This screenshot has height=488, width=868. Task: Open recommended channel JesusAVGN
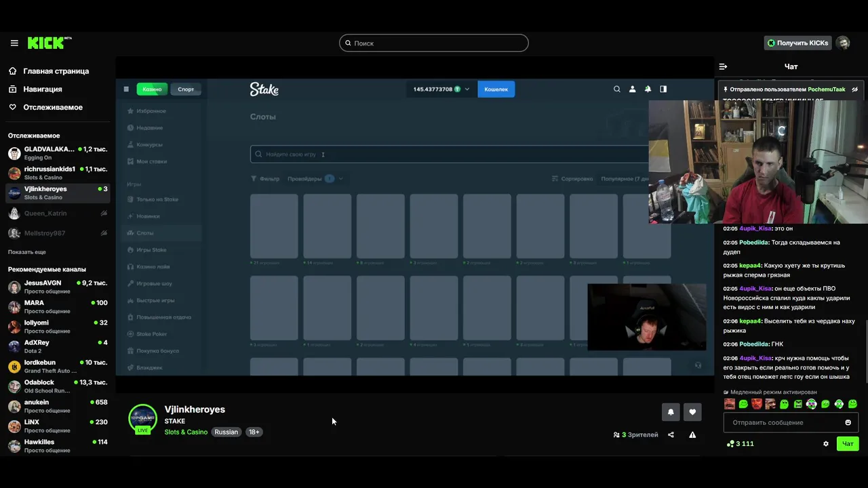coord(58,287)
